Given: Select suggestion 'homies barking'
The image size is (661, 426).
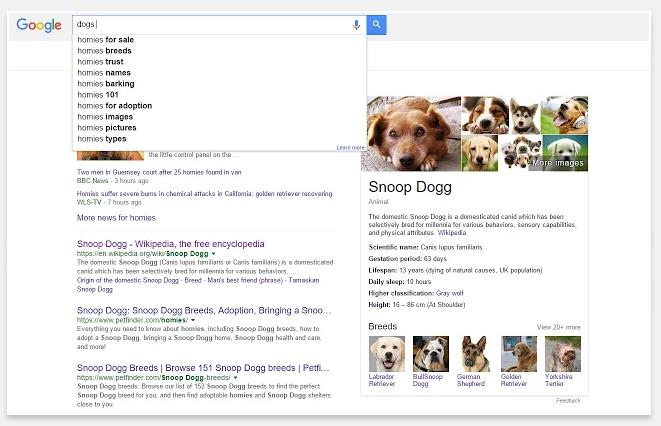Looking at the screenshot, I should [106, 83].
